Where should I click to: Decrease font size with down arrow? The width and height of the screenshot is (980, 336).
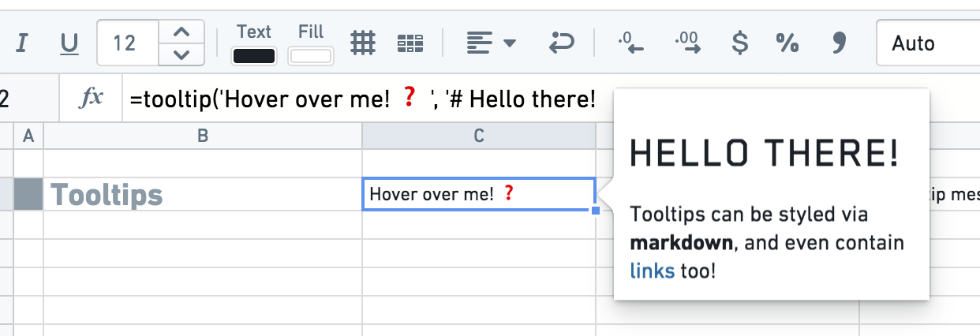181,54
